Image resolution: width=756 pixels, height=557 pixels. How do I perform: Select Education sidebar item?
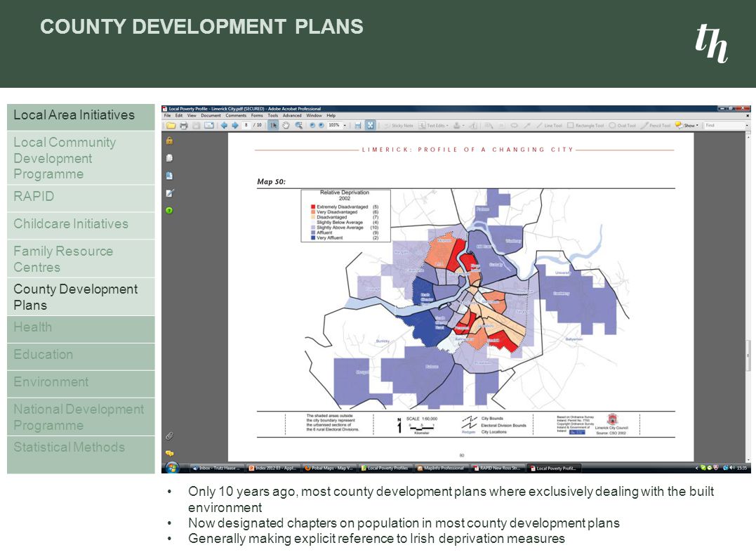81,357
